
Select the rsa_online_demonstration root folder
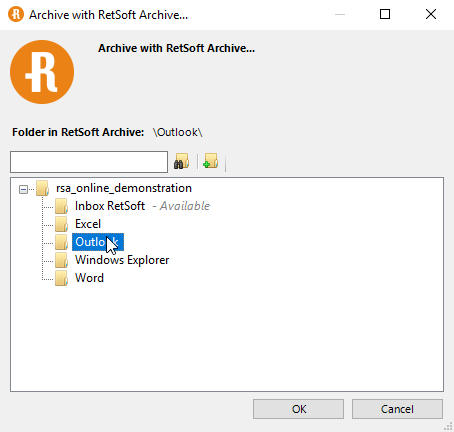[x=124, y=188]
